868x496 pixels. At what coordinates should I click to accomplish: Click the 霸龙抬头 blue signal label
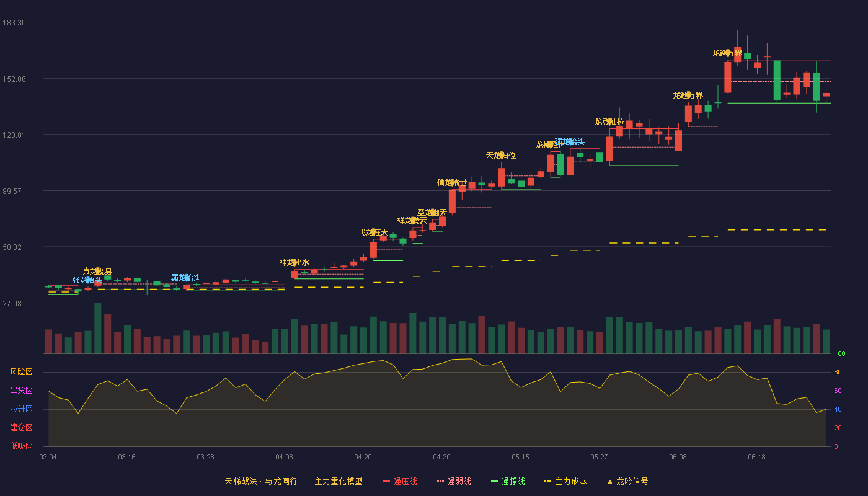coord(186,277)
